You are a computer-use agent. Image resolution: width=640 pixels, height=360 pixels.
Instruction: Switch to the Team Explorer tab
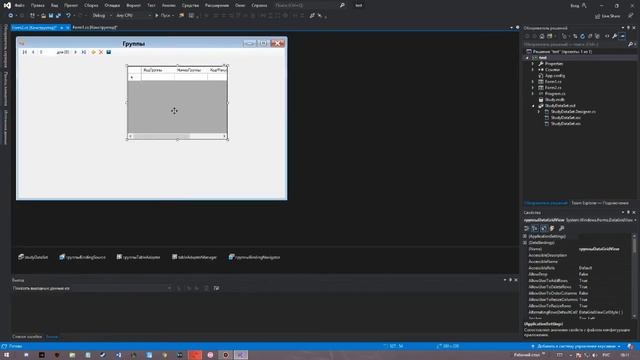(600, 203)
